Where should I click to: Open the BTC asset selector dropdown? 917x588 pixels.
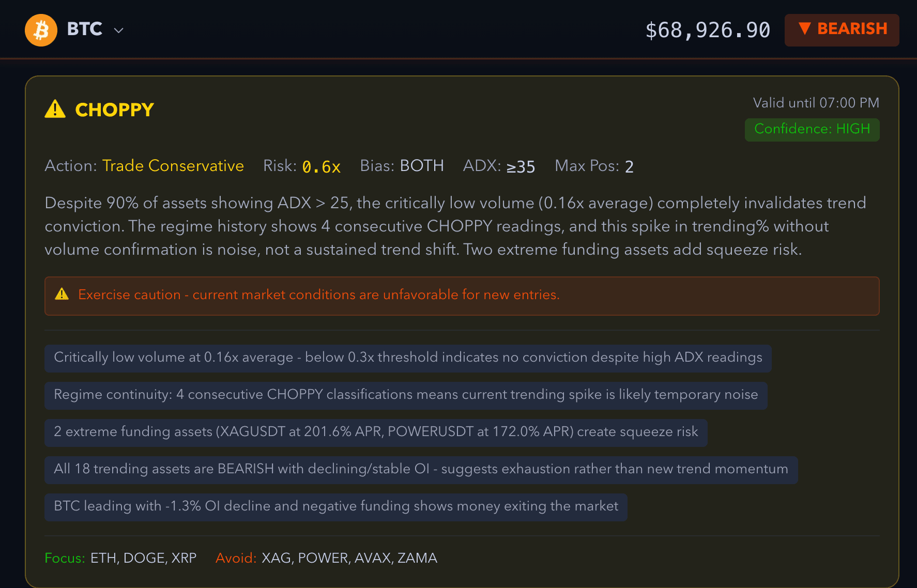[x=118, y=30]
